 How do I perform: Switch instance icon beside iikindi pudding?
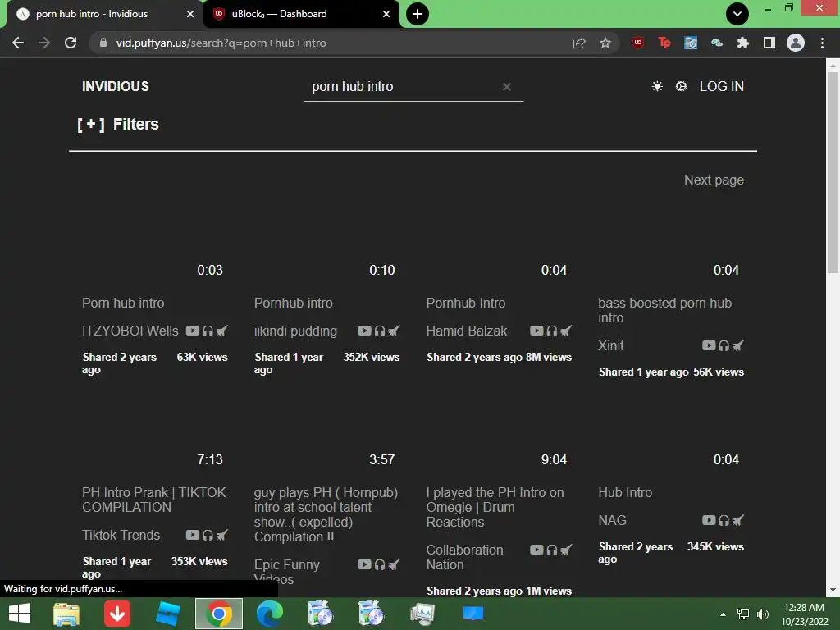pos(394,331)
